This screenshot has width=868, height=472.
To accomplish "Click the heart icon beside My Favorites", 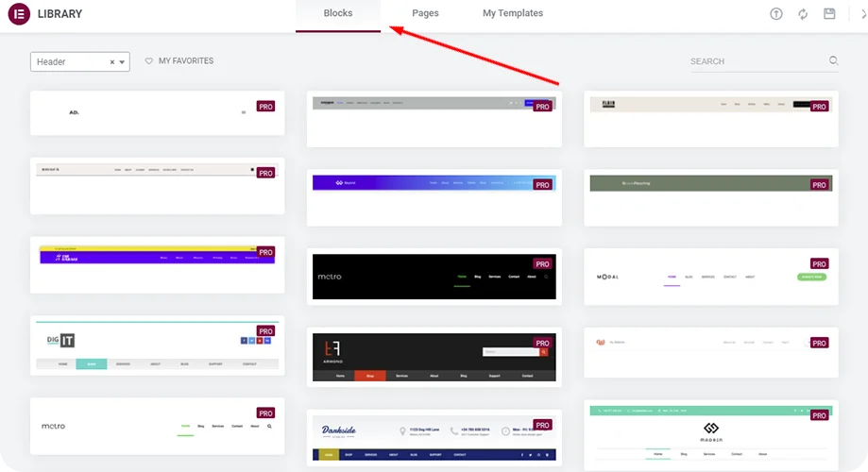I will point(149,61).
